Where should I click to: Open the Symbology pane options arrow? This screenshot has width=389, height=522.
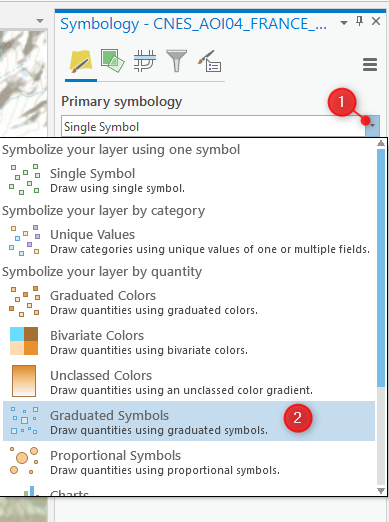pos(344,23)
